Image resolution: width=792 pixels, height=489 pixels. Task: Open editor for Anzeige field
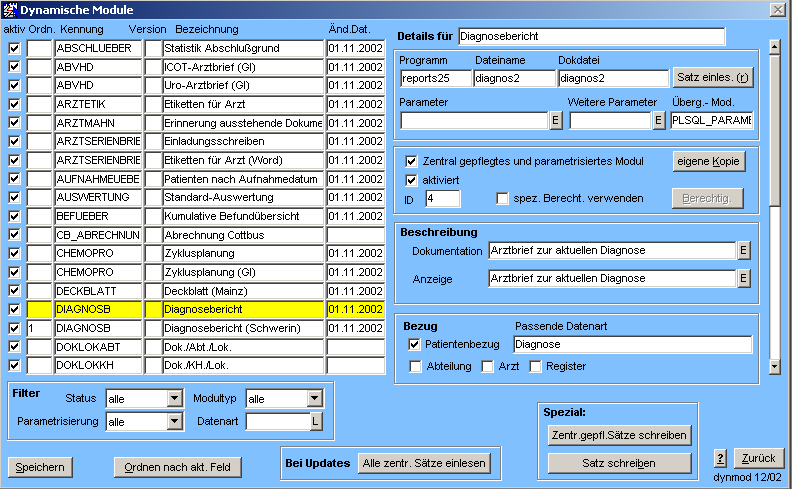[x=743, y=279]
